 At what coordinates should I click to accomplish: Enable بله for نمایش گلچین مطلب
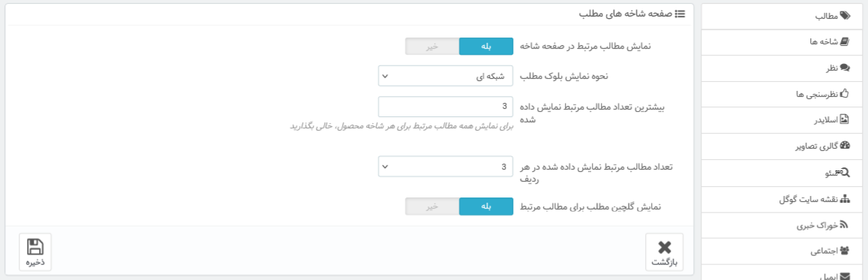coord(486,206)
